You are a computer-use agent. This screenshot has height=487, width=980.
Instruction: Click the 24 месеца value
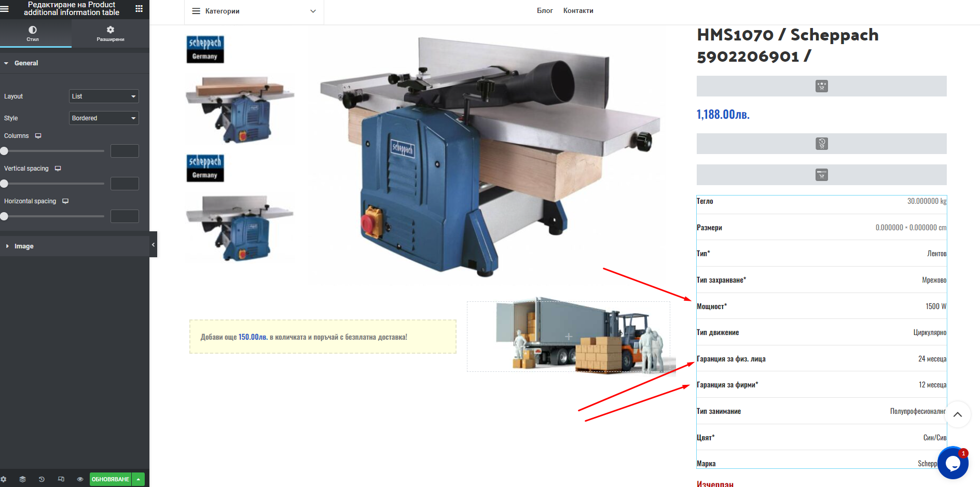tap(932, 359)
